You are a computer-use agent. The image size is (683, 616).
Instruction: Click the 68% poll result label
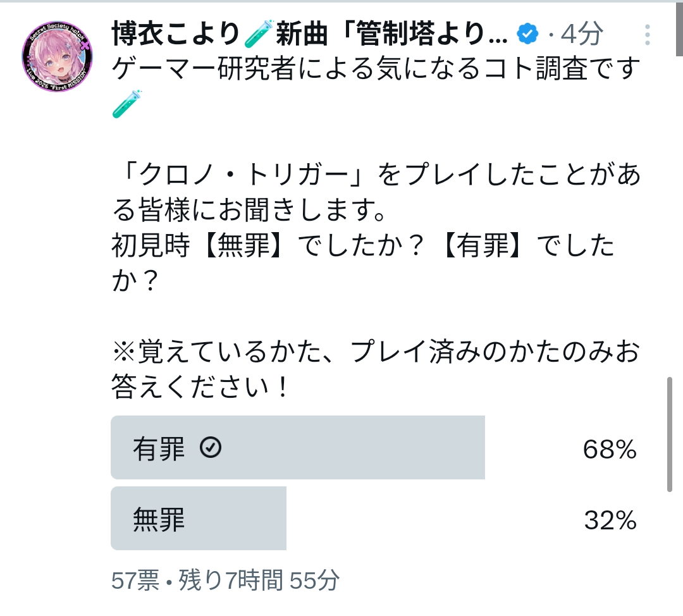tap(609, 449)
